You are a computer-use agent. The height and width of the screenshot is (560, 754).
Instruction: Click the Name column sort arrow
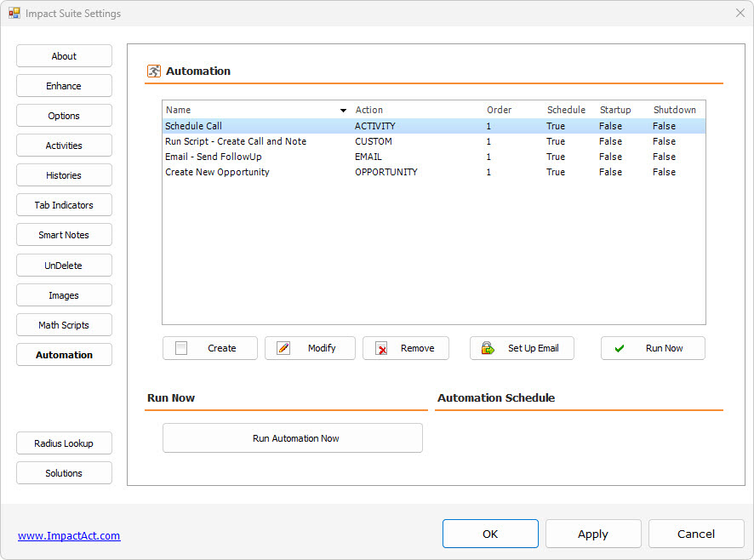coord(343,111)
